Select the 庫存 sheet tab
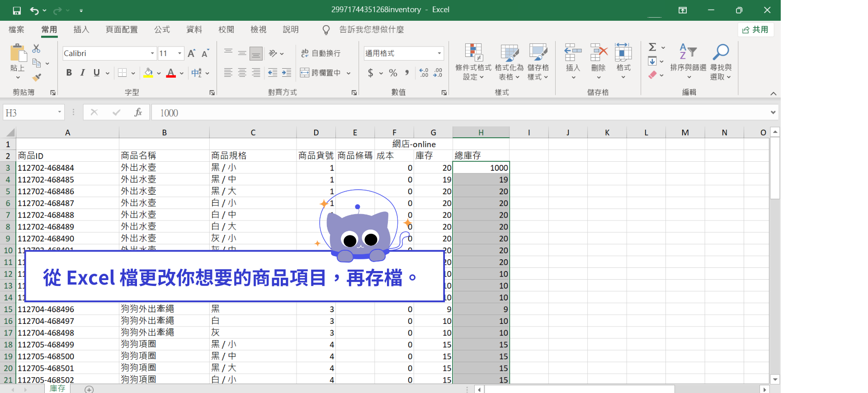 point(57,389)
